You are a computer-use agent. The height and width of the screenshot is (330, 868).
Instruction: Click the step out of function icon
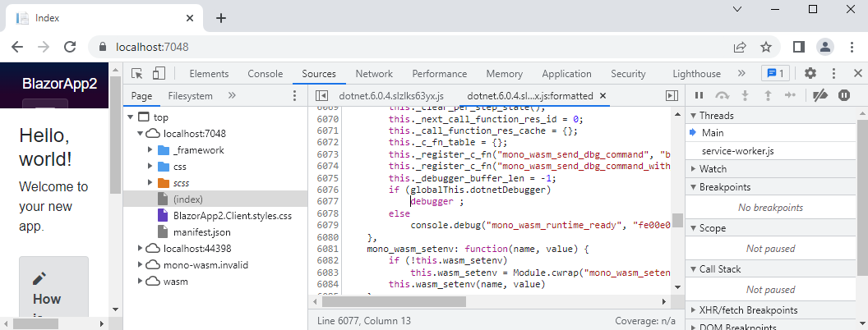click(x=768, y=95)
